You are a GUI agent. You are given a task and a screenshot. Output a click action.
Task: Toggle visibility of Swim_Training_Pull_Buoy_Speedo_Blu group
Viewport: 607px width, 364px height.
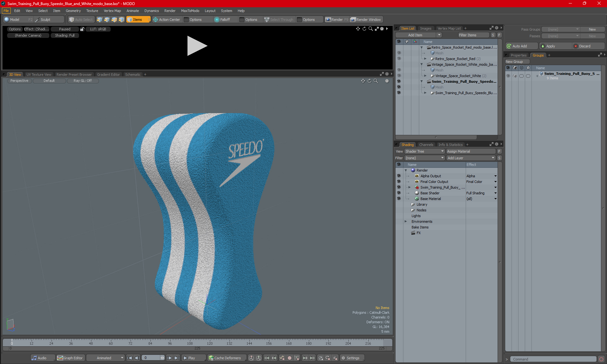pos(399,93)
